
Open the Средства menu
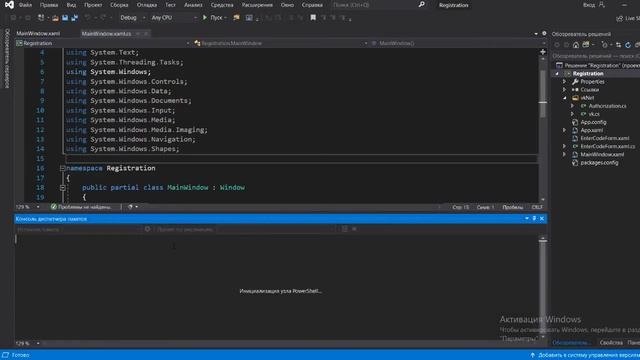(222, 5)
